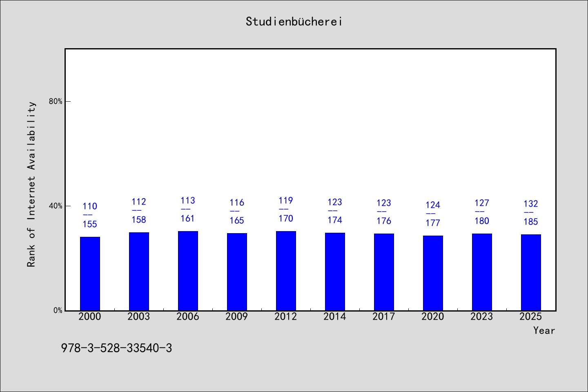588x392 pixels.
Task: Click the 0% y-axis tick label
Action: [x=58, y=310]
